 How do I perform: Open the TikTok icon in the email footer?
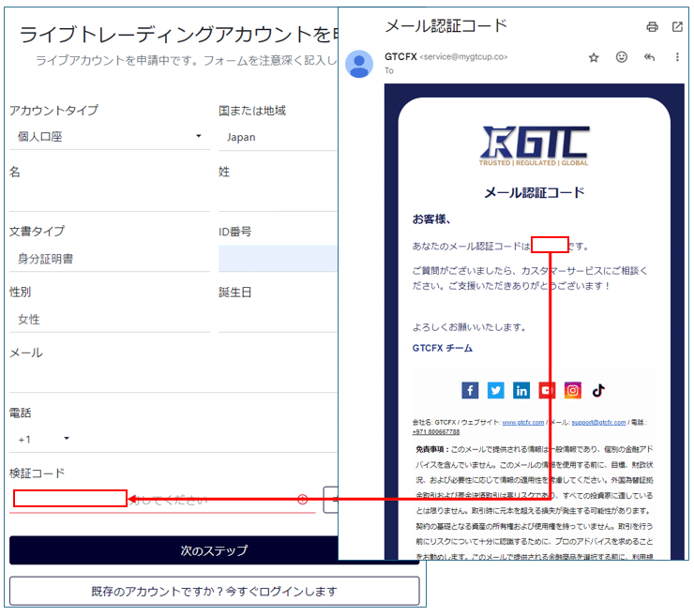pyautogui.click(x=598, y=390)
